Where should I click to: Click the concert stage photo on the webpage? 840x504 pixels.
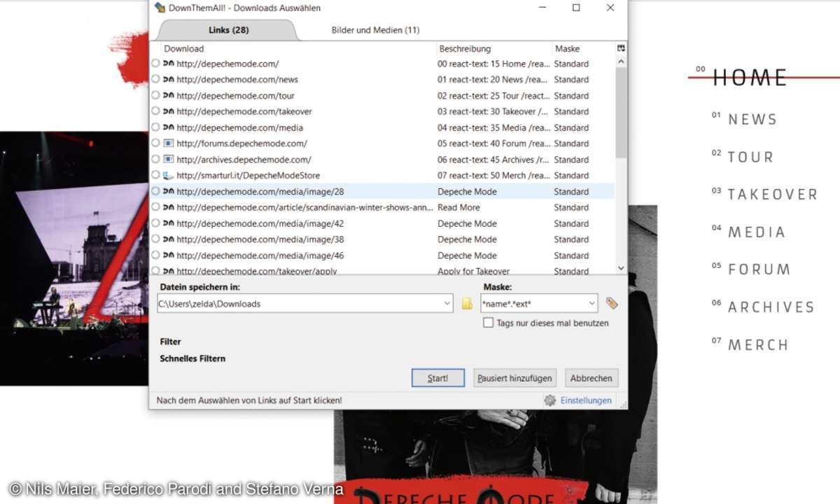[x=74, y=258]
